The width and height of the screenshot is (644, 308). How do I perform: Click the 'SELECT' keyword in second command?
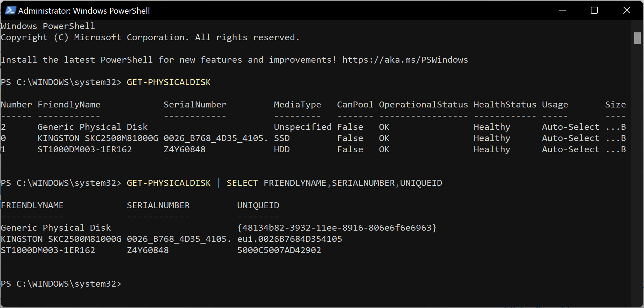pos(242,183)
